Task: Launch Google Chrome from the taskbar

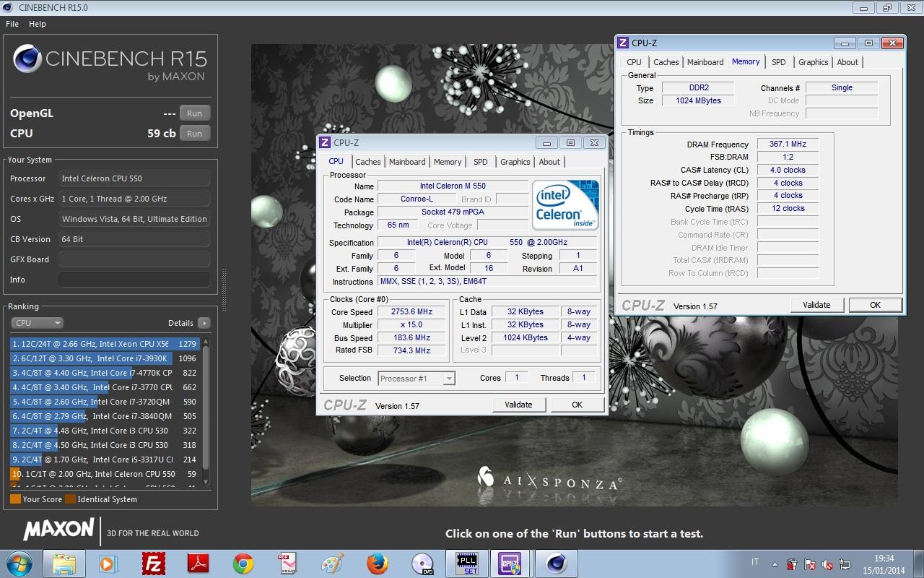Action: point(243,564)
